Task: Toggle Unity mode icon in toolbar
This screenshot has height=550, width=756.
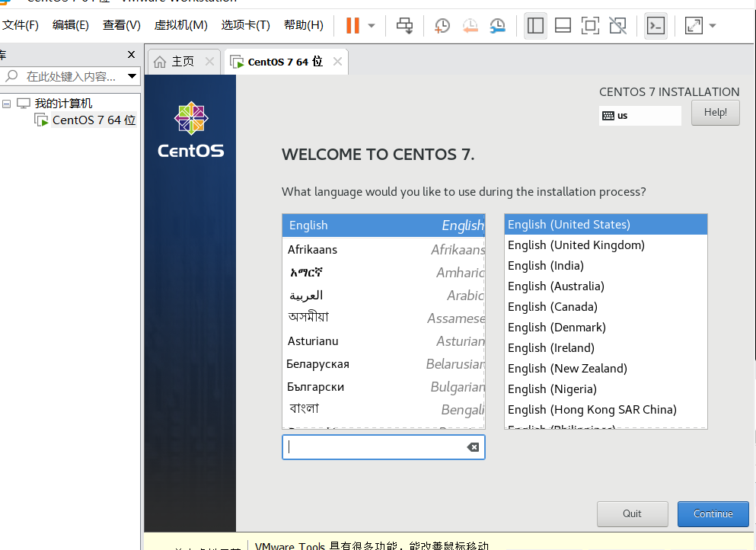Action: [x=617, y=26]
